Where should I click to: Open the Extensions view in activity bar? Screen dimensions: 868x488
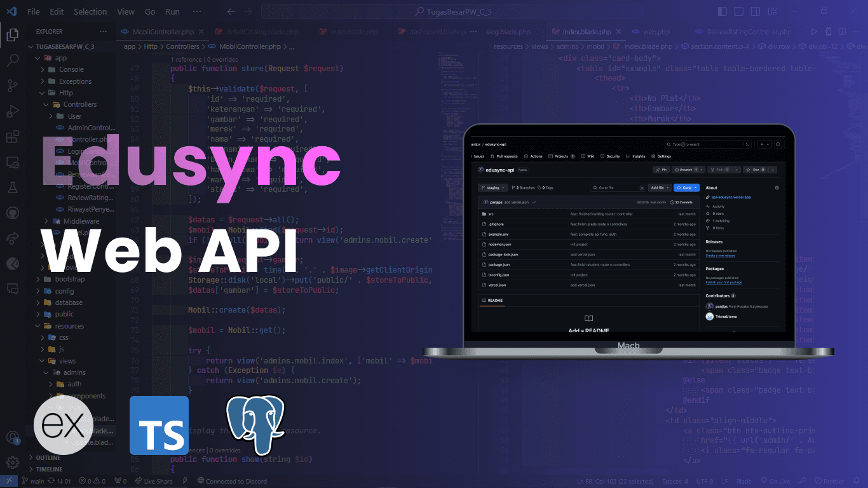[12, 137]
